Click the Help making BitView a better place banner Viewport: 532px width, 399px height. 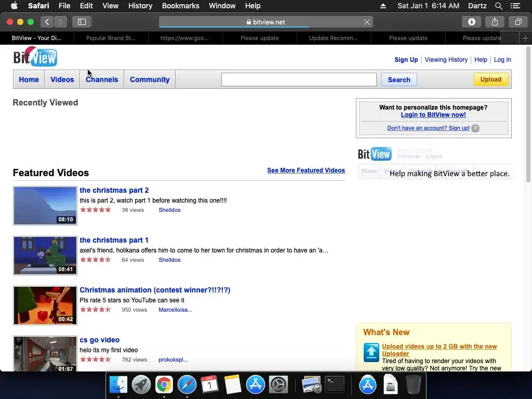(x=434, y=164)
